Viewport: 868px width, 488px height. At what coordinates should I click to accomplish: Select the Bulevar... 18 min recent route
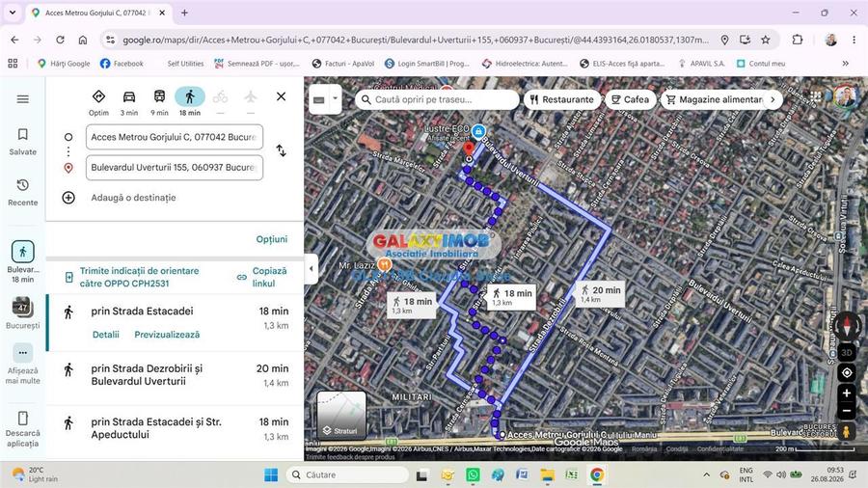[x=23, y=261]
